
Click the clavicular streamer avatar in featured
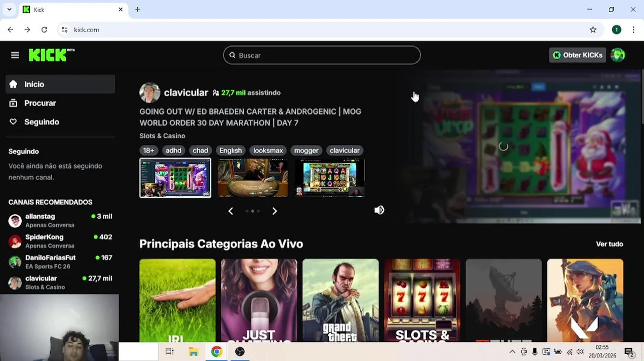tap(149, 93)
